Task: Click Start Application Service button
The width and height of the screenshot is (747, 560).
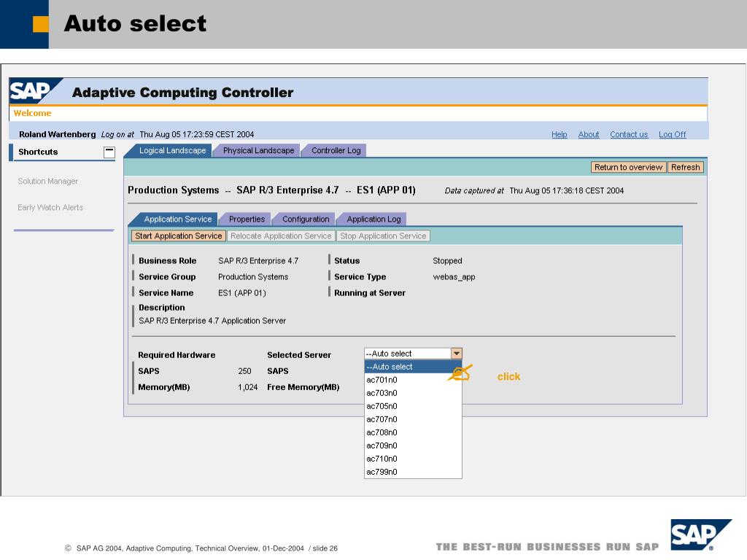Action: (179, 236)
